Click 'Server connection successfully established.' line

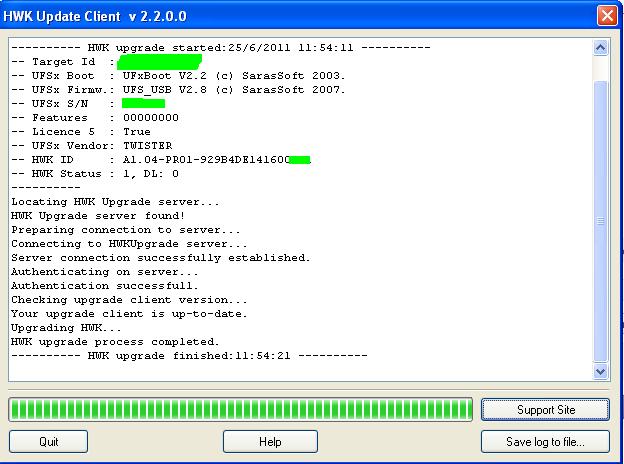161,258
